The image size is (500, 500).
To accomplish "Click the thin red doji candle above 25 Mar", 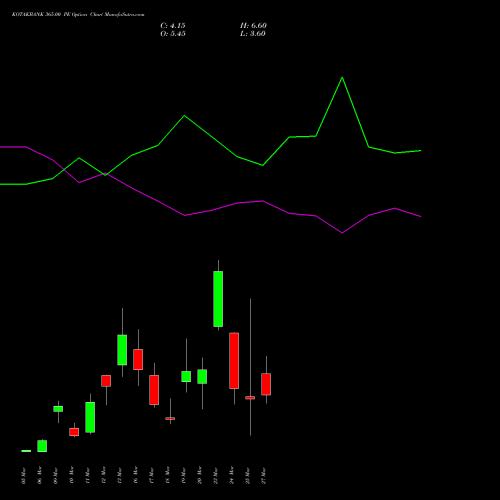I will 250,398.
